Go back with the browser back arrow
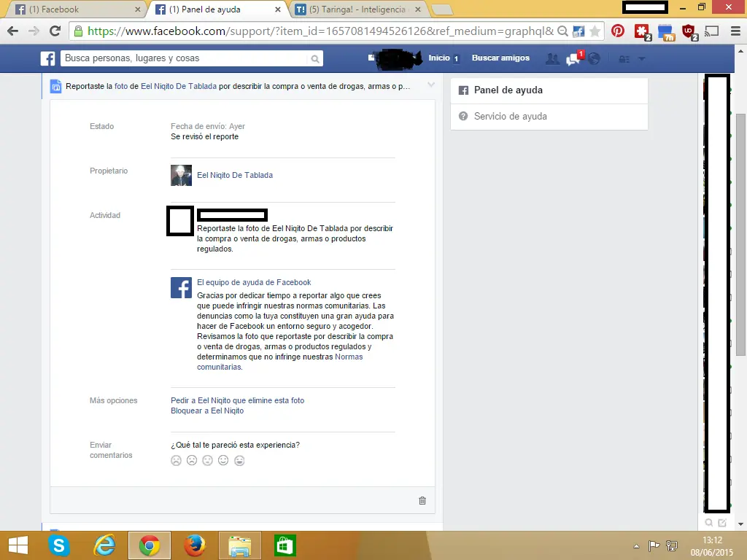The height and width of the screenshot is (560, 747). [x=13, y=31]
